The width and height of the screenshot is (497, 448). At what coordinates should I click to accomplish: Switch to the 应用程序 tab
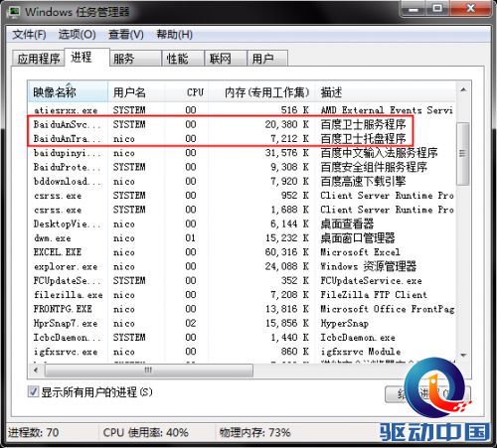click(x=38, y=59)
